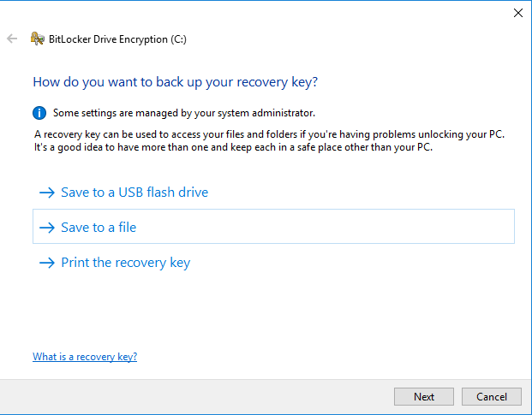Click the system administrator notice text
This screenshot has height=415, width=532.
pyautogui.click(x=184, y=113)
